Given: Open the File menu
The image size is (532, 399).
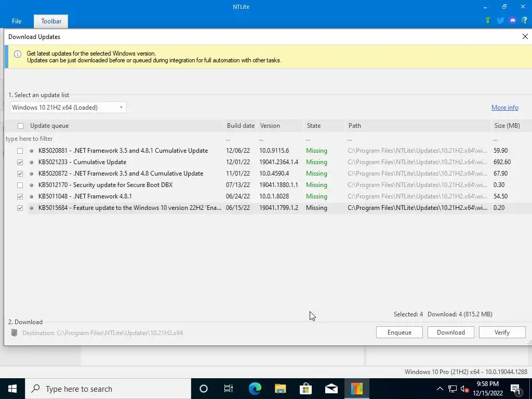Looking at the screenshot, I should [17, 21].
